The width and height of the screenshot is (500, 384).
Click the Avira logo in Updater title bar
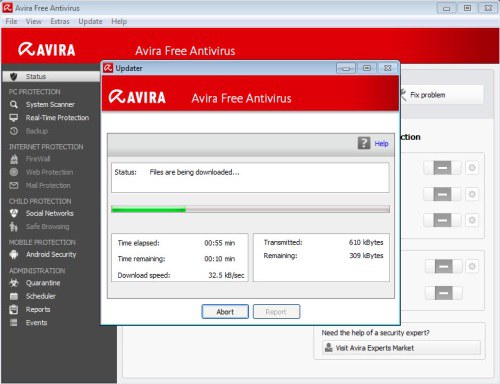108,68
